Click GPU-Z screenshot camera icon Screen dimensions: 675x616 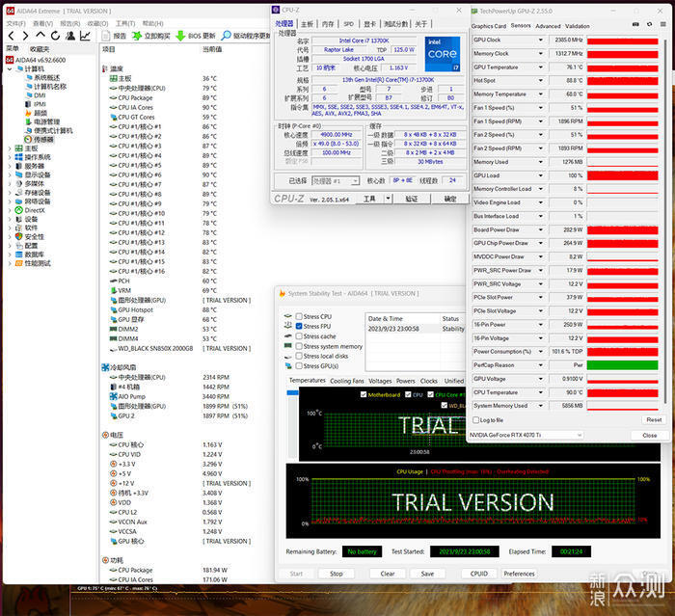click(635, 24)
